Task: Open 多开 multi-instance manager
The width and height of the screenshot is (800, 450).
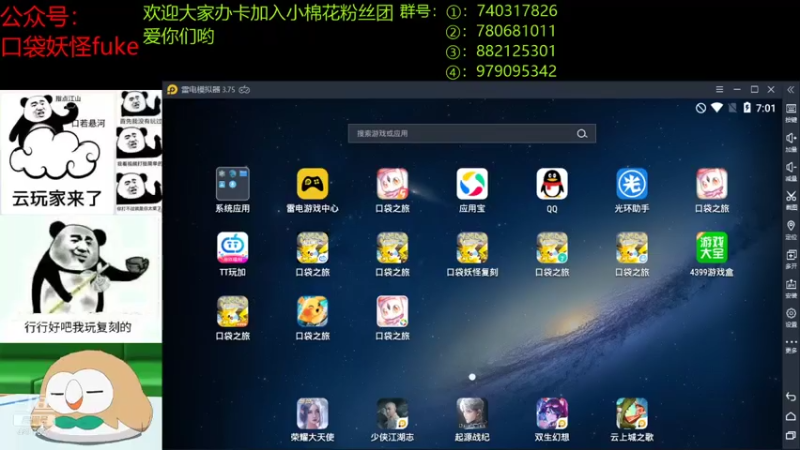Action: [x=791, y=259]
